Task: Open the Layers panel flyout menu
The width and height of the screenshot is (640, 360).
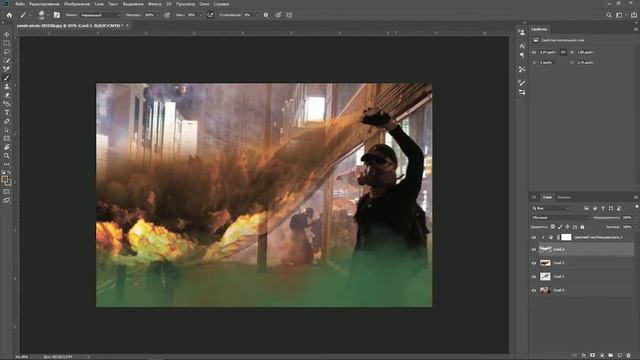Action: [x=636, y=197]
